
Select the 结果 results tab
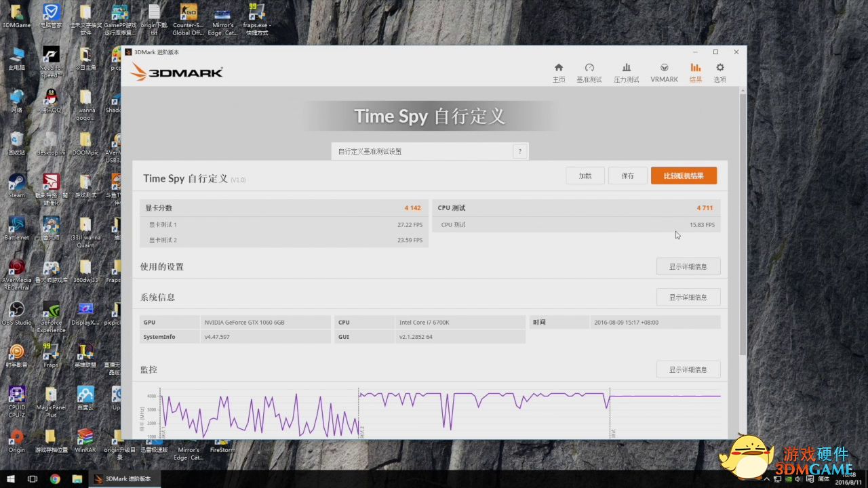pos(696,73)
